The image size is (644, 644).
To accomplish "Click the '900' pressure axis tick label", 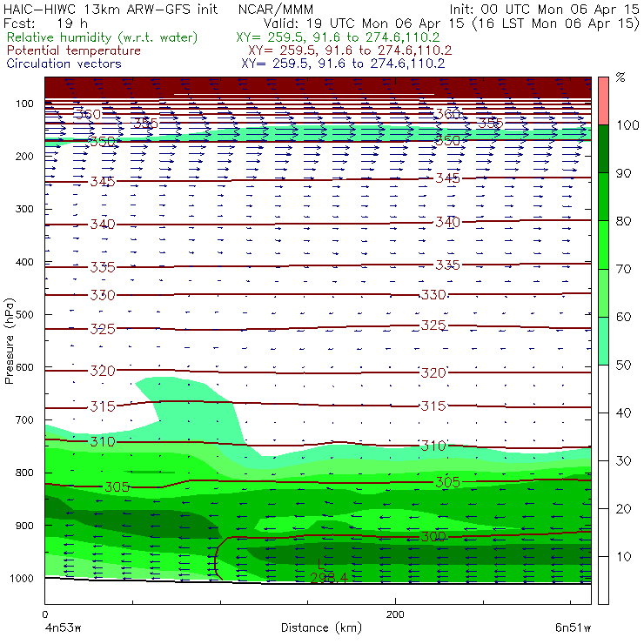I will (24, 526).
